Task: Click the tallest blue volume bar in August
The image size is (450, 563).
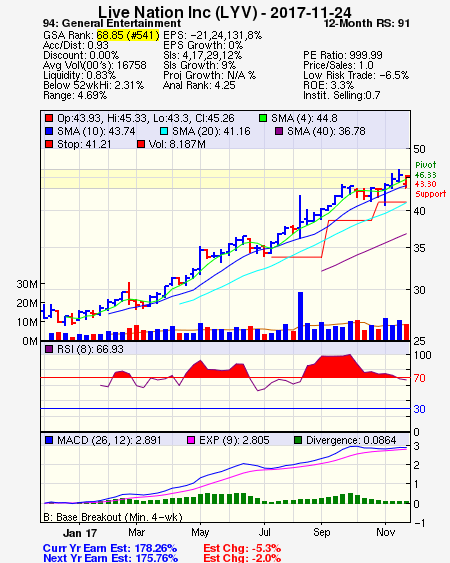Action: click(300, 316)
